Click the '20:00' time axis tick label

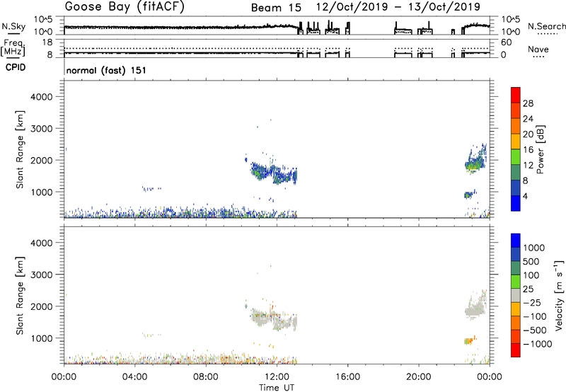pos(419,377)
